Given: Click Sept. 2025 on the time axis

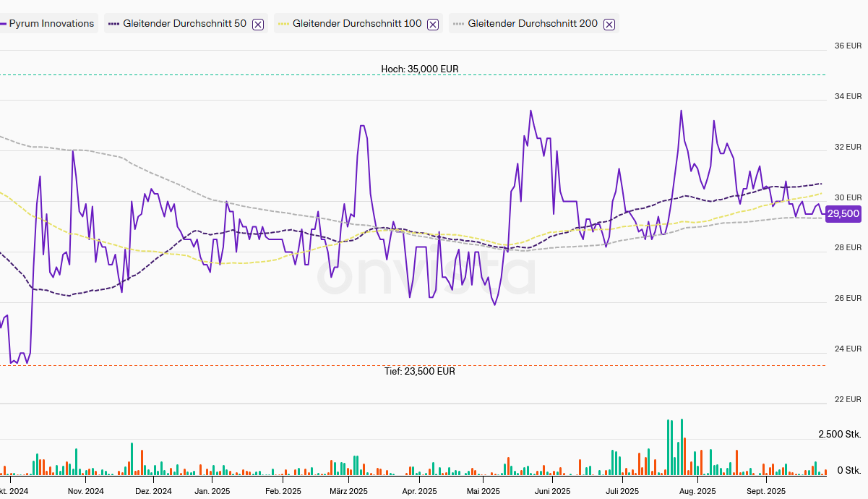Looking at the screenshot, I should (x=765, y=491).
